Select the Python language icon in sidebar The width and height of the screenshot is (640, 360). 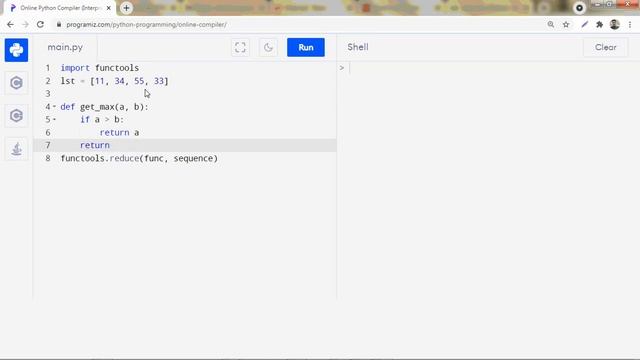(16, 50)
